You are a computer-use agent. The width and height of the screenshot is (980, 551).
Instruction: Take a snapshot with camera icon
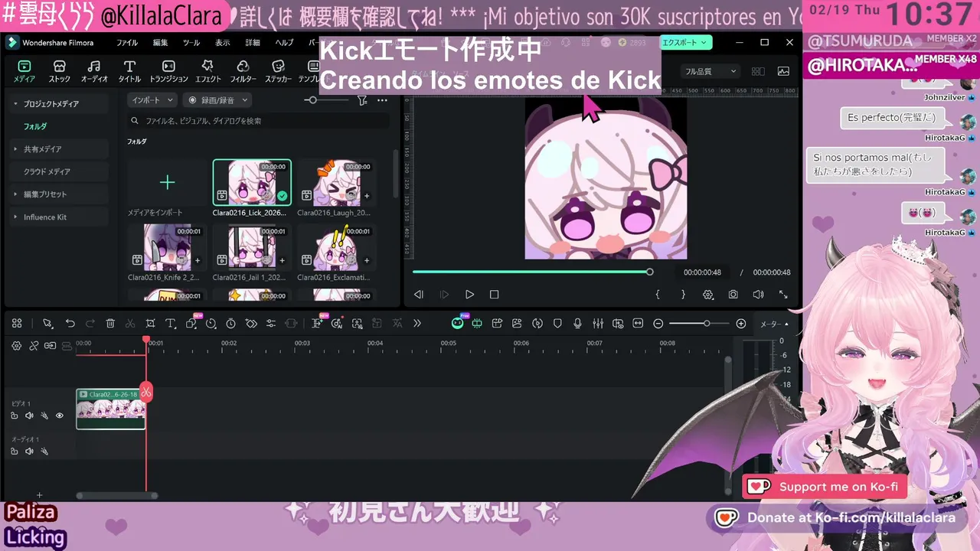[x=733, y=295]
